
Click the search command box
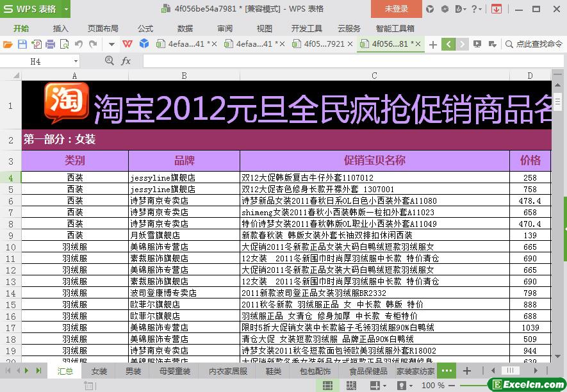pyautogui.click(x=534, y=44)
